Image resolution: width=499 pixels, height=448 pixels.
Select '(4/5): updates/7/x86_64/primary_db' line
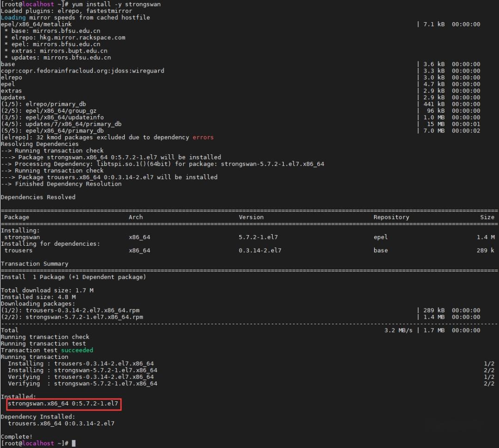click(x=61, y=124)
